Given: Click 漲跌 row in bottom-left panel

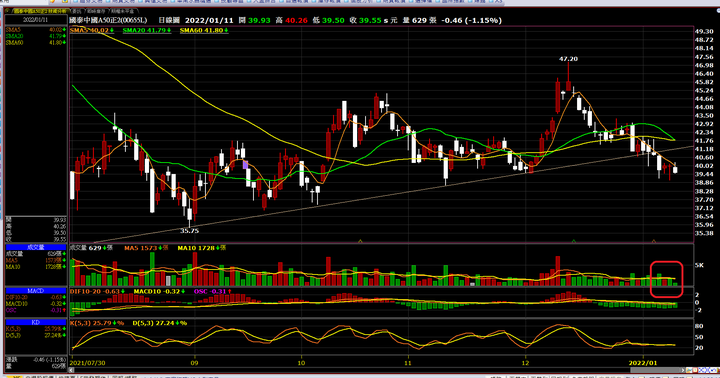Looking at the screenshot, I should tap(35, 360).
